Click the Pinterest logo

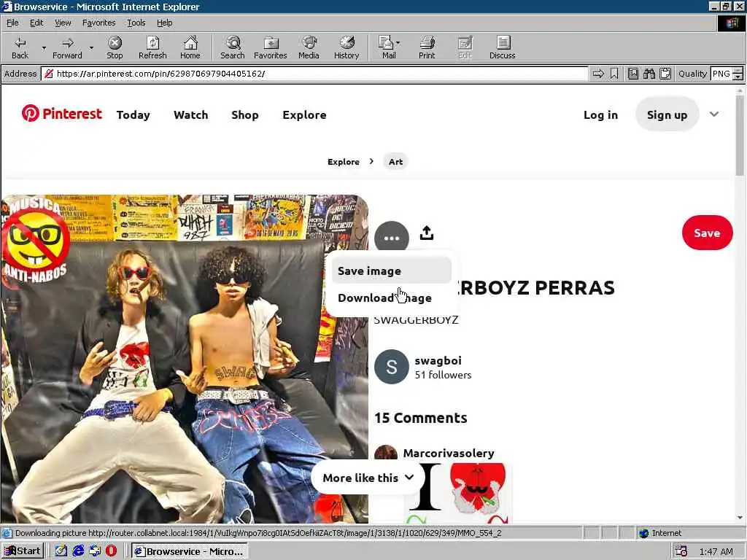tap(61, 113)
